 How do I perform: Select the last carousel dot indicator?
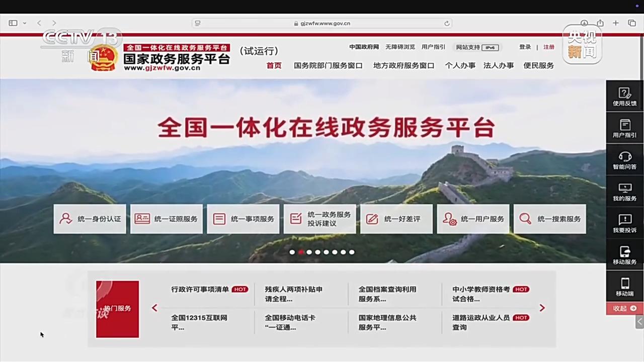[x=352, y=252]
